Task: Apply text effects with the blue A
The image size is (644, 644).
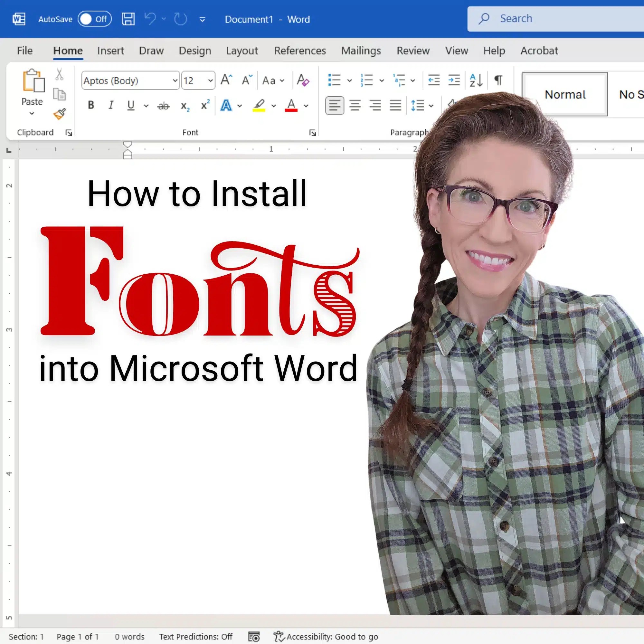Action: (x=226, y=106)
